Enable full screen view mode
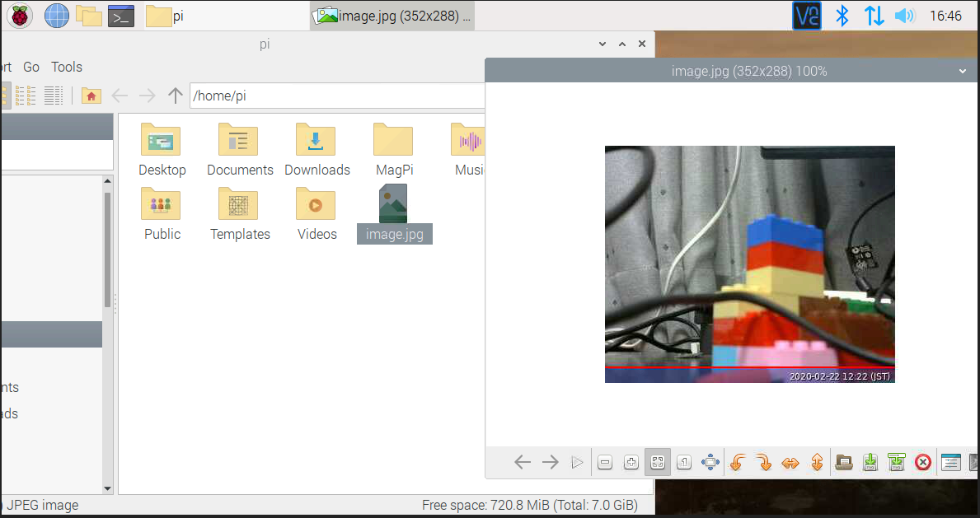This screenshot has width=980, height=518. coord(710,463)
